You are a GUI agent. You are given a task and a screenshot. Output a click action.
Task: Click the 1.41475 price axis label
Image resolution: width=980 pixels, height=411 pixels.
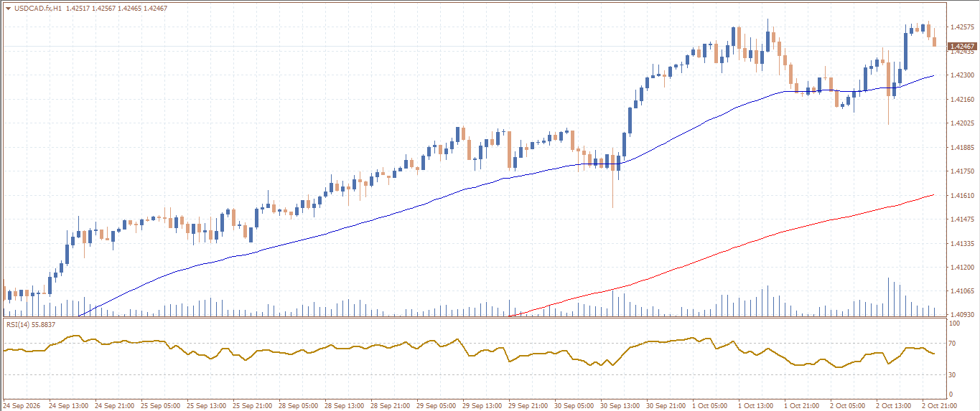click(x=962, y=219)
